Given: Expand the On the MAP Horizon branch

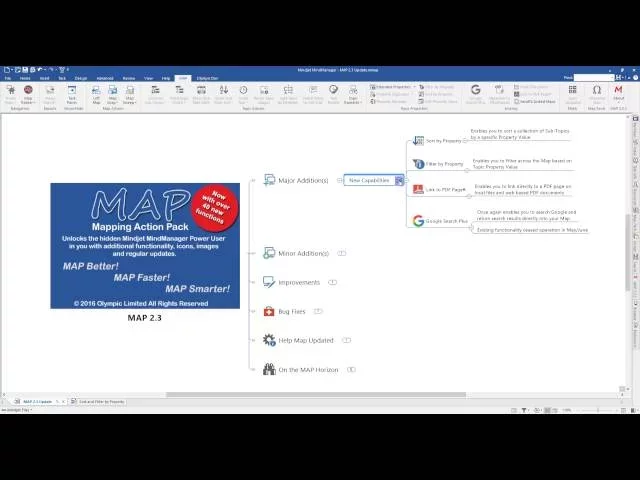Looking at the screenshot, I should point(351,369).
